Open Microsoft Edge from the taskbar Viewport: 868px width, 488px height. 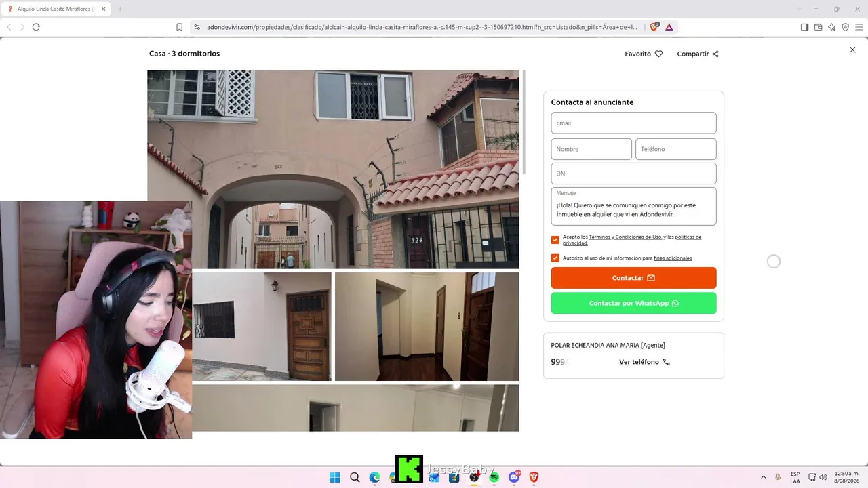[374, 477]
